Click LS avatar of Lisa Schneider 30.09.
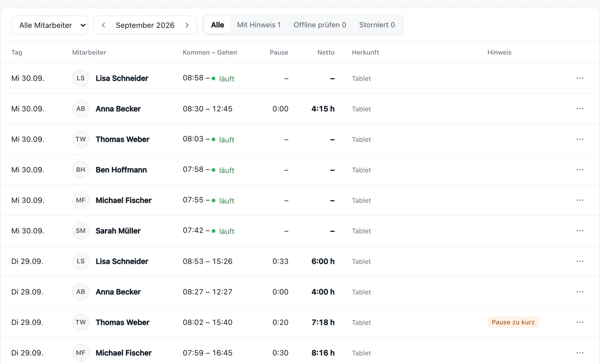Viewport: 600px width, 364px height. pyautogui.click(x=81, y=78)
